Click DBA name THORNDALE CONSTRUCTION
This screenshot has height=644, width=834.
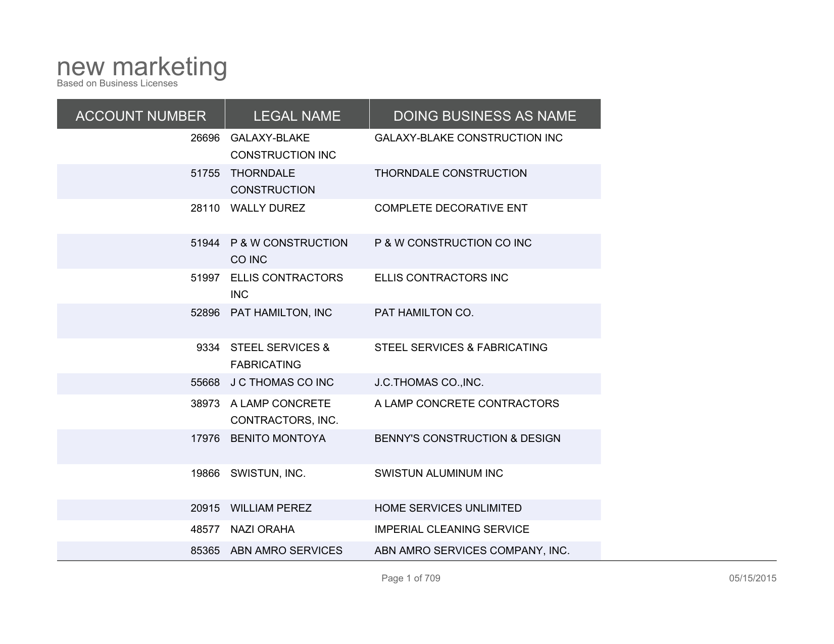coord(451,173)
